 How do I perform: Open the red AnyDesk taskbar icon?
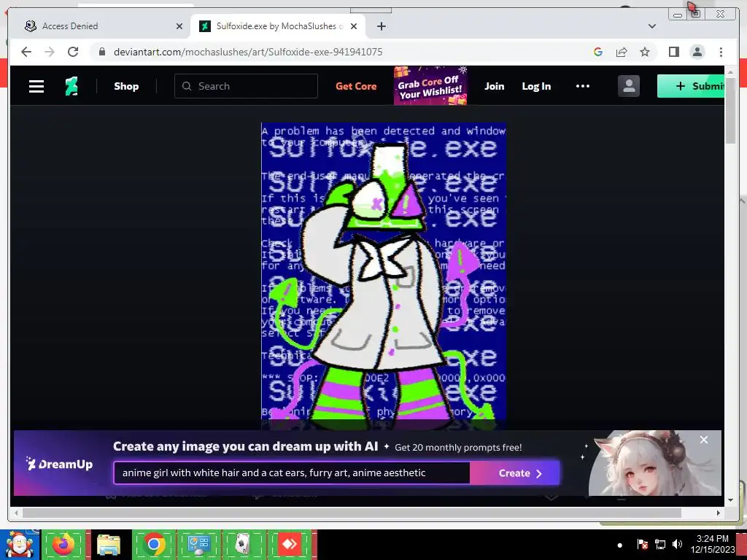click(289, 545)
